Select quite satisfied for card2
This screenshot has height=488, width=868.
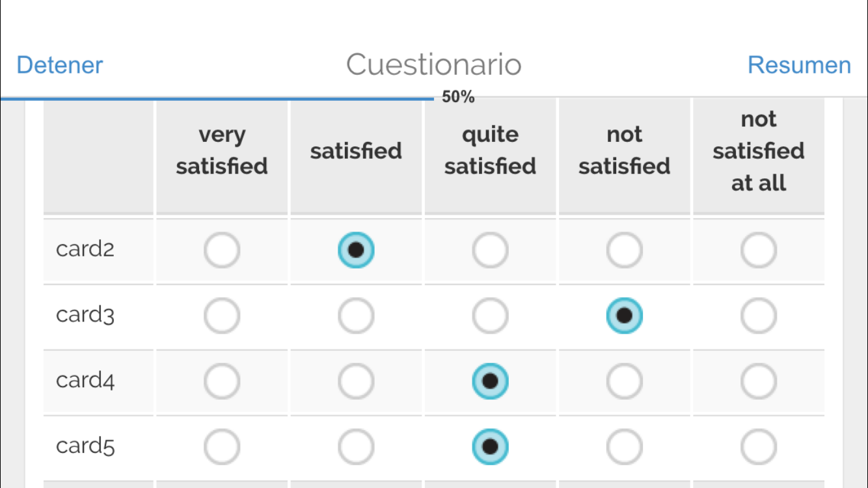tap(490, 251)
